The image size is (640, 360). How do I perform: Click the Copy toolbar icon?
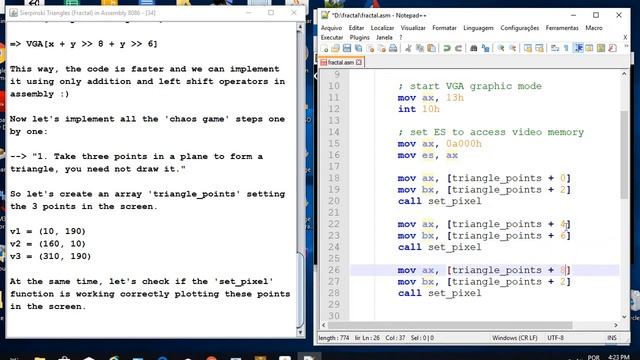pos(420,48)
